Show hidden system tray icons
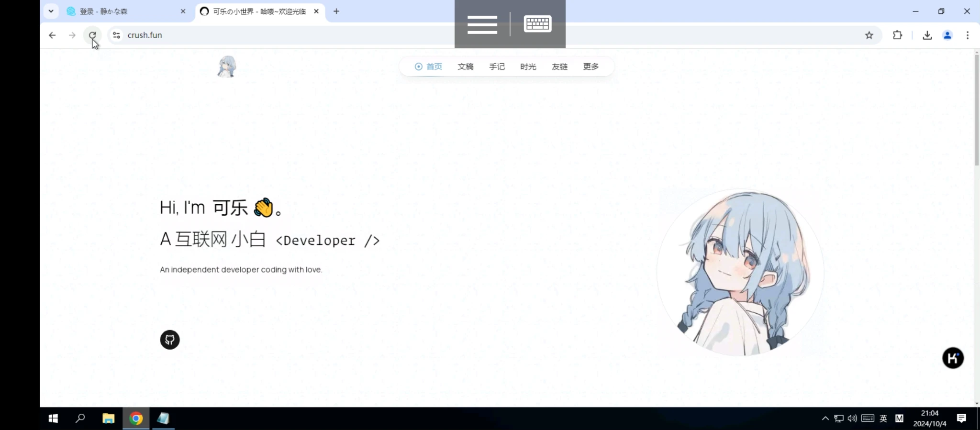The width and height of the screenshot is (980, 430). pos(825,419)
